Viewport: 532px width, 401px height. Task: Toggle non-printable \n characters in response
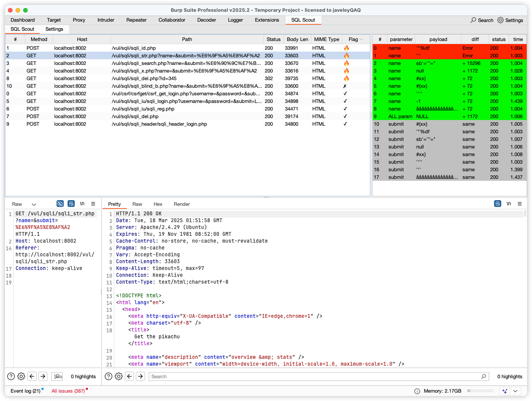(508, 204)
